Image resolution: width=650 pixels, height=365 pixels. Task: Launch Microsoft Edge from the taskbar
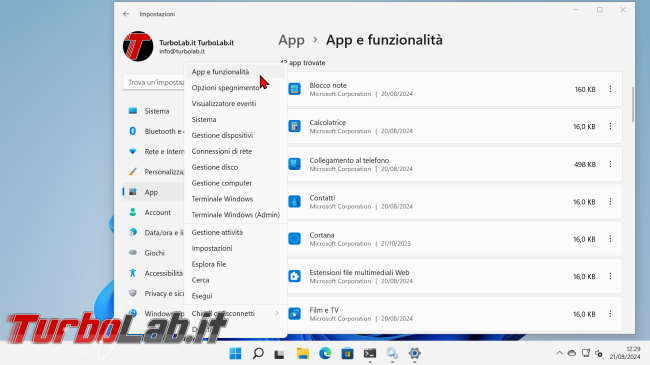pyautogui.click(x=325, y=353)
